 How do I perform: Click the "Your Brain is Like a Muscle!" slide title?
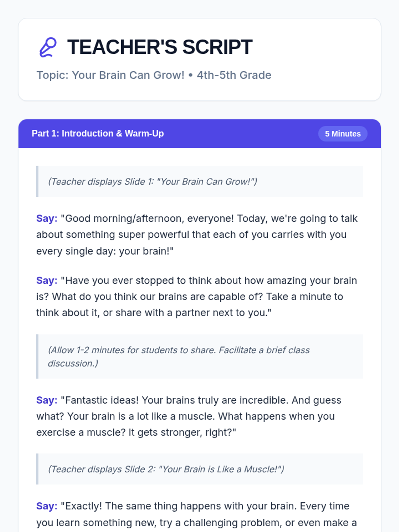tap(221, 469)
